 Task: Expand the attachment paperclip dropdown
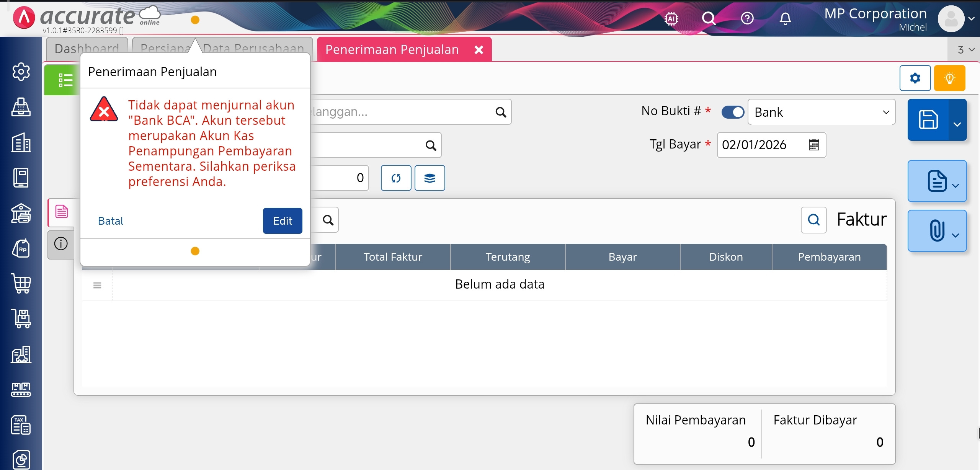click(x=937, y=231)
